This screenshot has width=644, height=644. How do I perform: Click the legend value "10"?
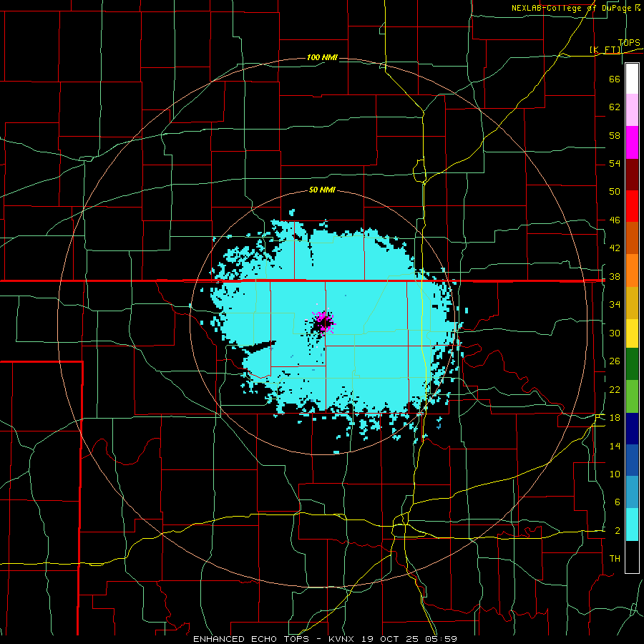(615, 474)
